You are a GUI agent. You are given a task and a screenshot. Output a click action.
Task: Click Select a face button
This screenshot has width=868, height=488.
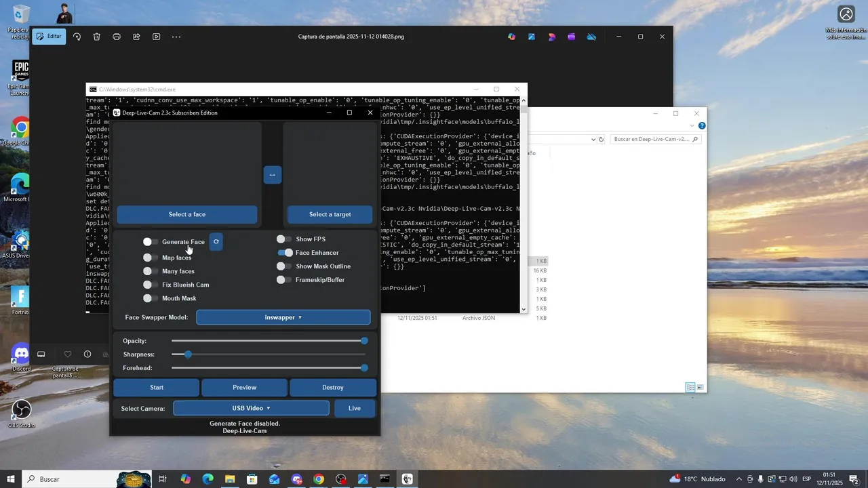pyautogui.click(x=187, y=214)
